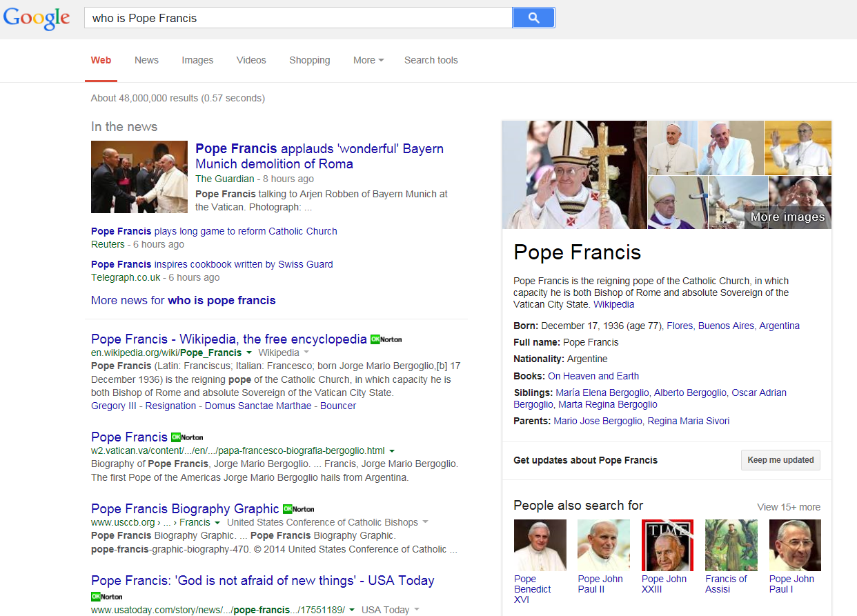The height and width of the screenshot is (616, 857).
Task: Click the Pope Benedict XVI name link
Action: coord(533,589)
